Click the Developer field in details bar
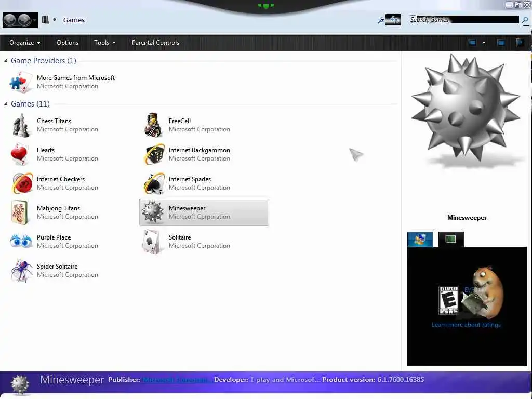This screenshot has width=532, height=399. [x=267, y=380]
